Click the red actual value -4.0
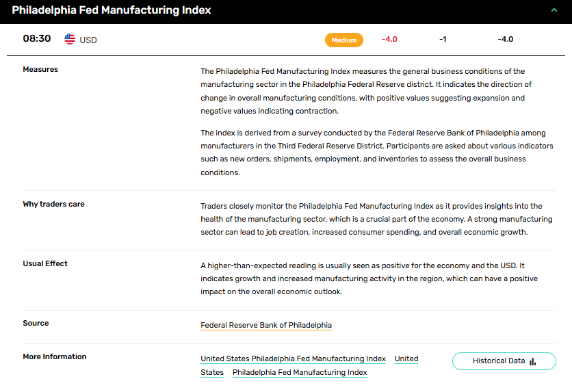572x392 pixels. coord(389,40)
